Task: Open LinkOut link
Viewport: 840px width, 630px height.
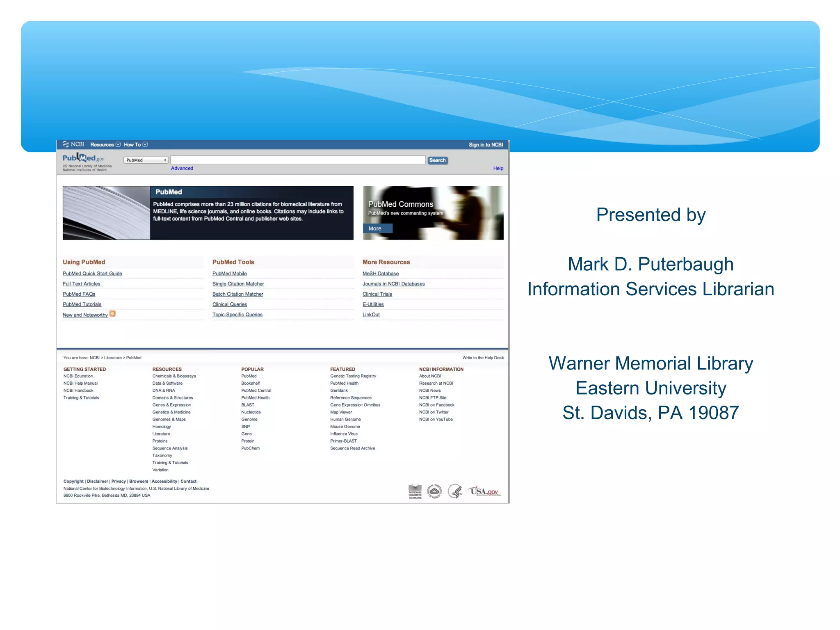Action: pyautogui.click(x=371, y=315)
